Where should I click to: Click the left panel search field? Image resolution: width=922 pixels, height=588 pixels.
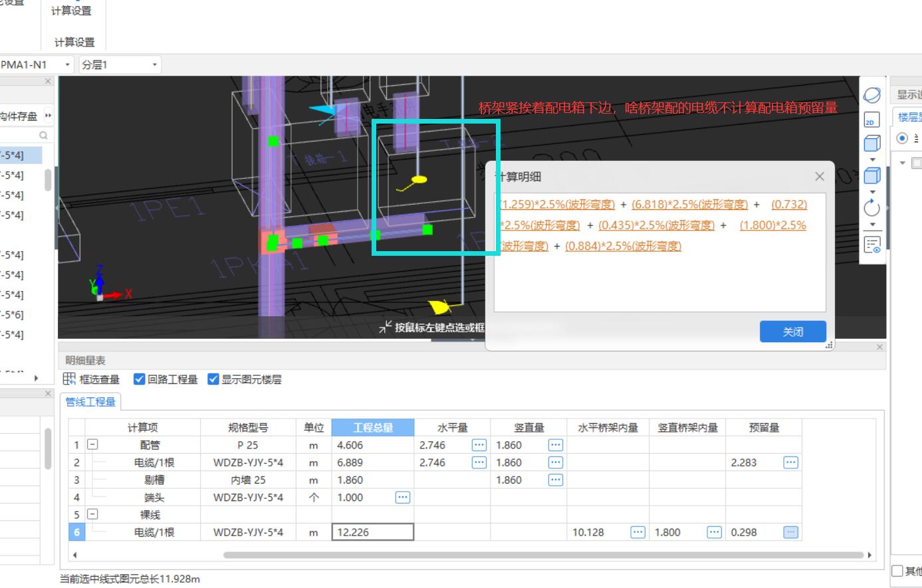coord(20,135)
